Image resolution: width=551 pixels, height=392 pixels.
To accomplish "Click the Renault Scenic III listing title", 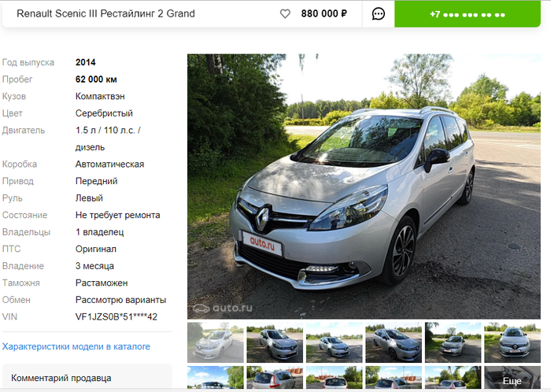I will pyautogui.click(x=105, y=13).
